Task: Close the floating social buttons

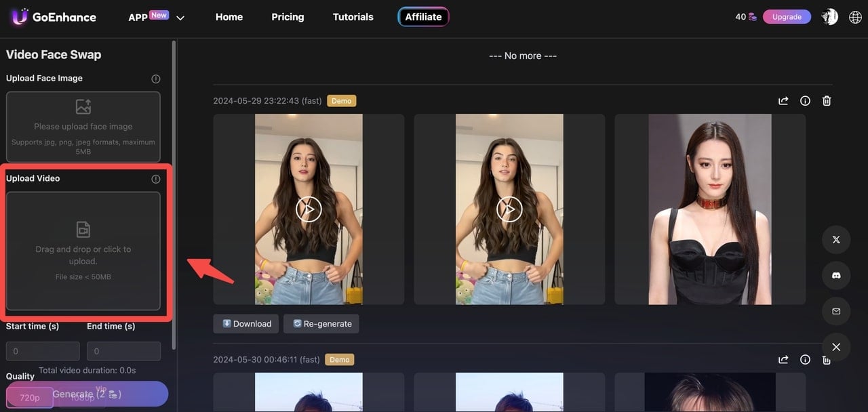Action: pyautogui.click(x=836, y=347)
